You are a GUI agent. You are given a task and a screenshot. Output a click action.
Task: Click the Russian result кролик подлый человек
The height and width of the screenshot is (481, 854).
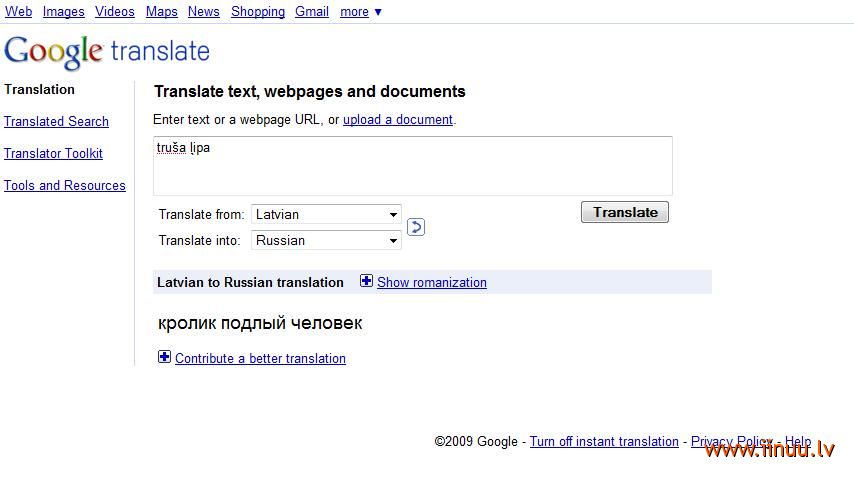[260, 323]
